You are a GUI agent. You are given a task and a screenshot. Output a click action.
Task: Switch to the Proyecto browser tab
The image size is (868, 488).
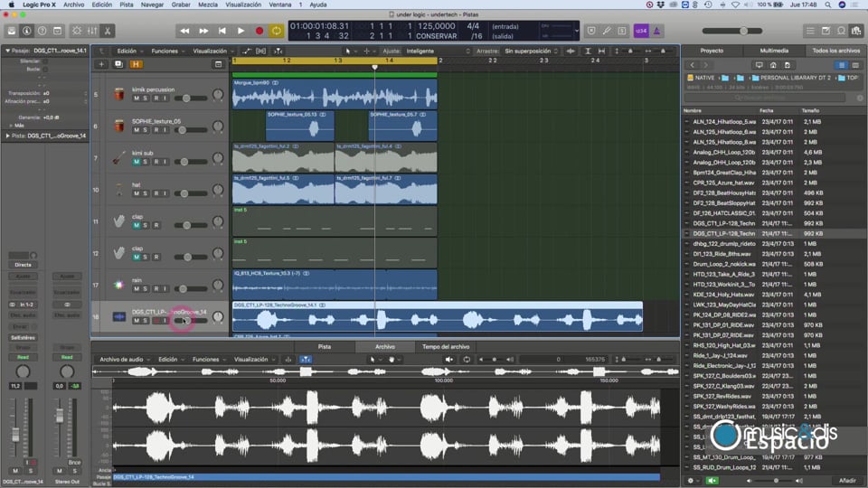point(712,51)
